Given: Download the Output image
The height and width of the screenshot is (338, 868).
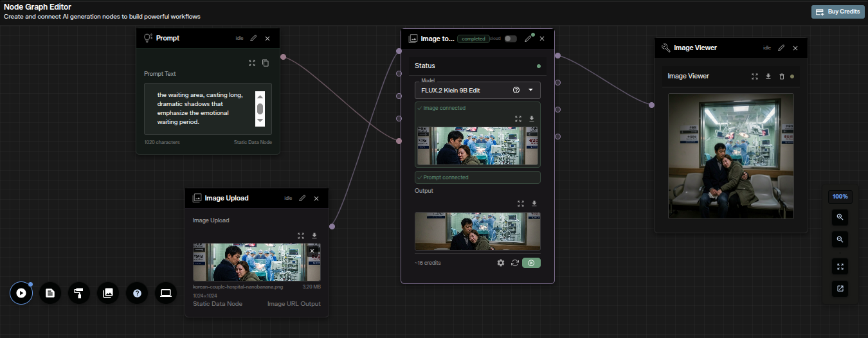Looking at the screenshot, I should tap(534, 204).
